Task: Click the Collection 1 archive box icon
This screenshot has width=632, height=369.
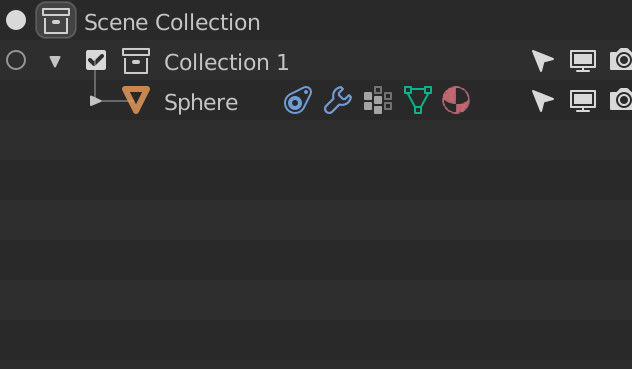Action: (136, 61)
